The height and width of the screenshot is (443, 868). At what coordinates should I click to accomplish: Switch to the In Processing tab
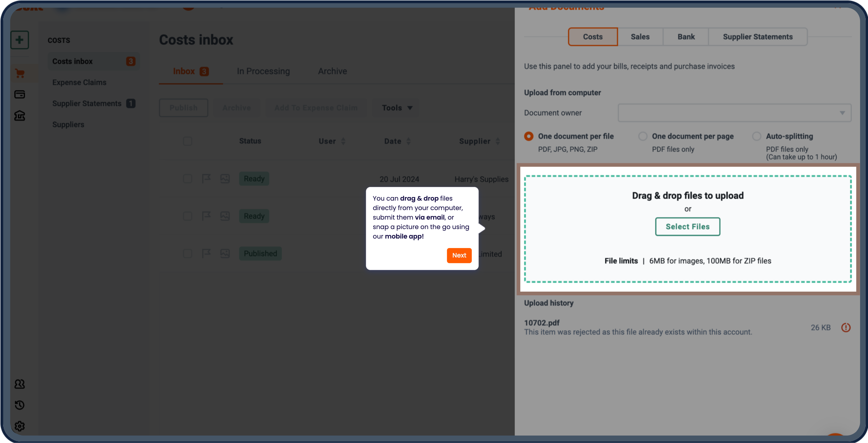pyautogui.click(x=263, y=71)
